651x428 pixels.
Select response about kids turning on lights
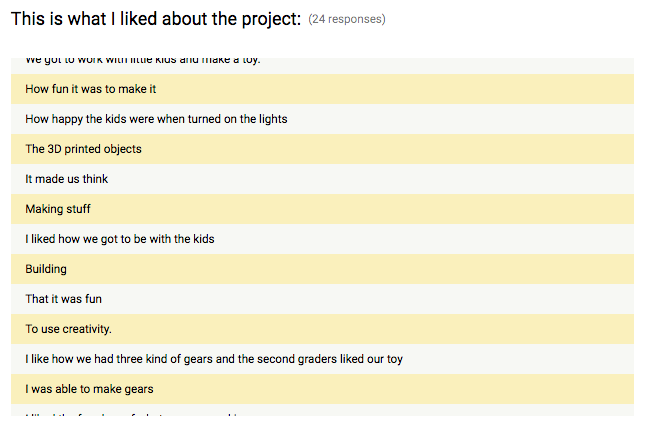[322, 119]
